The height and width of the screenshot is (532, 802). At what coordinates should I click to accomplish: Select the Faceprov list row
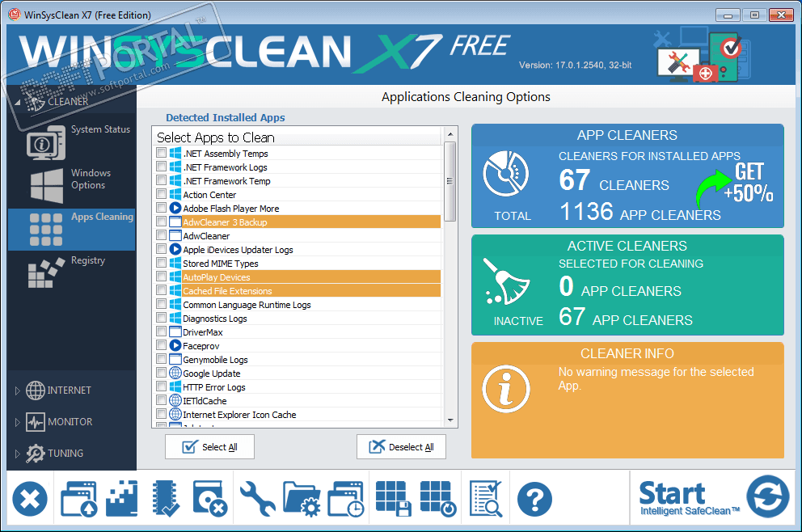298,346
